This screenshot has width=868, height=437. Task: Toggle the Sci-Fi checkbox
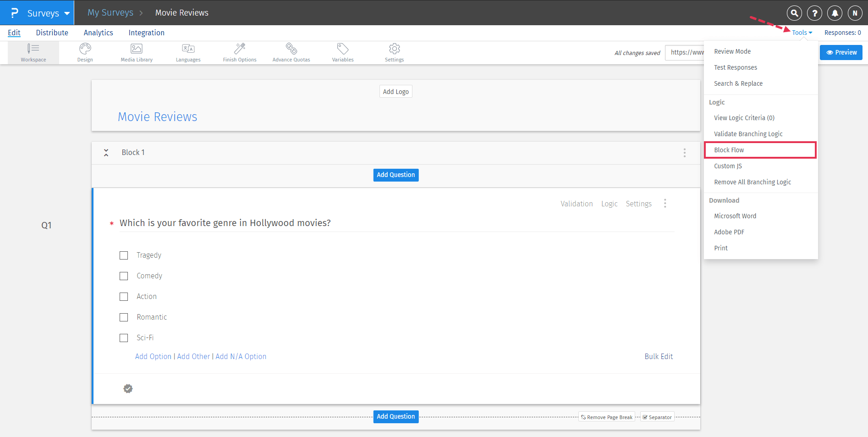[x=124, y=338]
